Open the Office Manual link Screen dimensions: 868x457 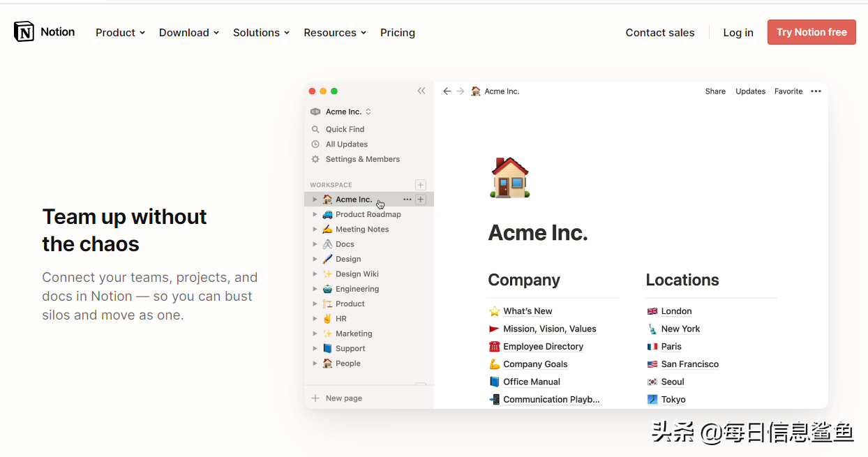pos(532,382)
